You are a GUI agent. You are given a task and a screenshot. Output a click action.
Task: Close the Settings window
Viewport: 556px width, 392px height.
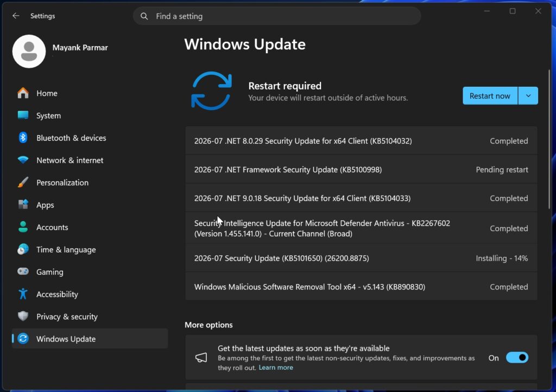(538, 11)
